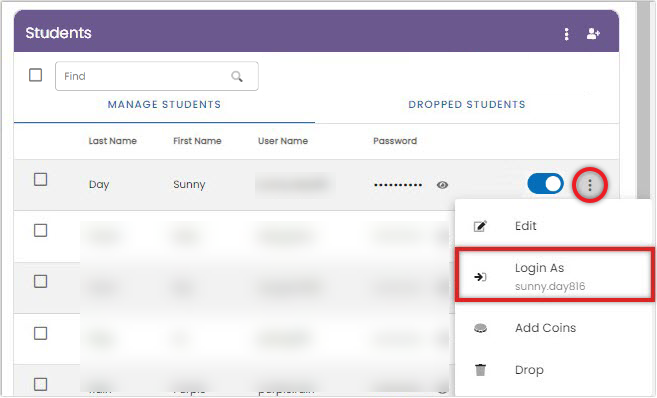The height and width of the screenshot is (398, 657).
Task: Reveal Sunny Day's password with eye icon
Action: (x=442, y=185)
